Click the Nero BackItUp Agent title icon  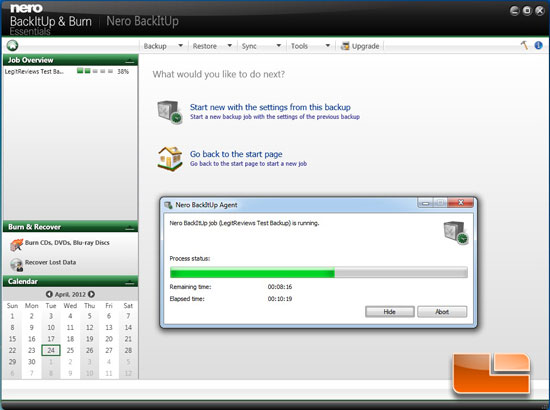(168, 205)
